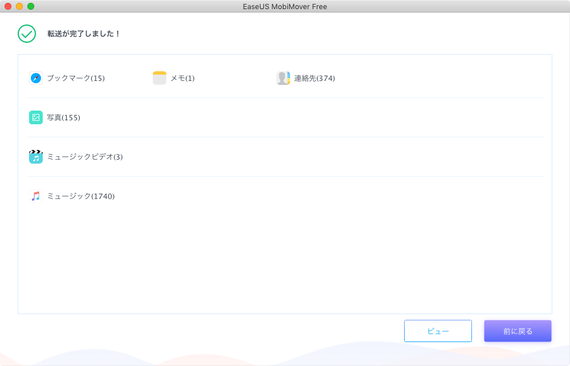The width and height of the screenshot is (570, 366).
Task: Click the Music note icon
Action: 36,196
